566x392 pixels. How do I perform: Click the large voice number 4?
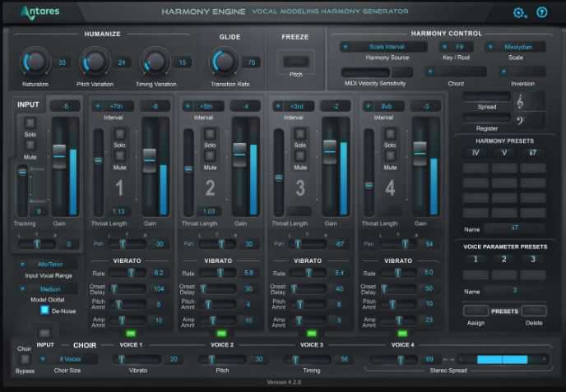point(390,188)
